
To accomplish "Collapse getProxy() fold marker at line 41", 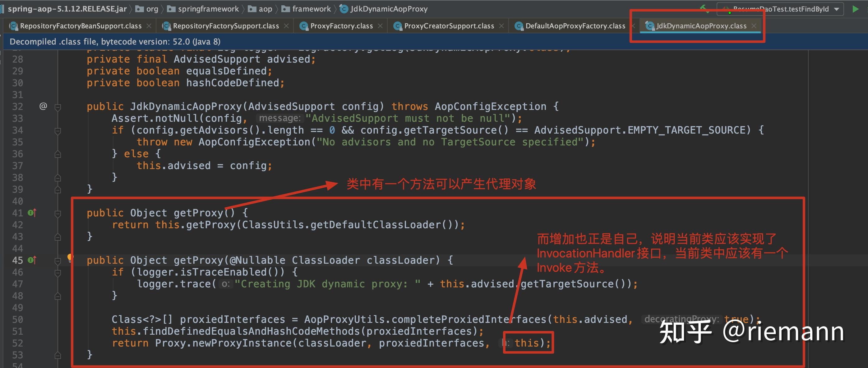I will point(58,214).
